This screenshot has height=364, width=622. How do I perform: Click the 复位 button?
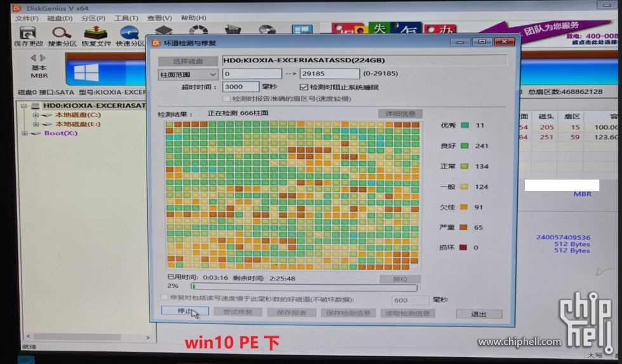point(400,279)
